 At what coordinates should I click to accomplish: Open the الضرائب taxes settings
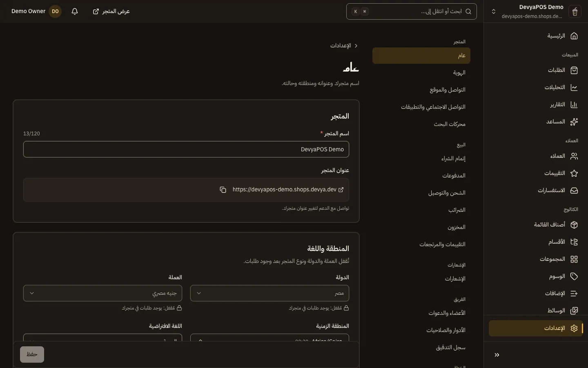click(x=421, y=210)
